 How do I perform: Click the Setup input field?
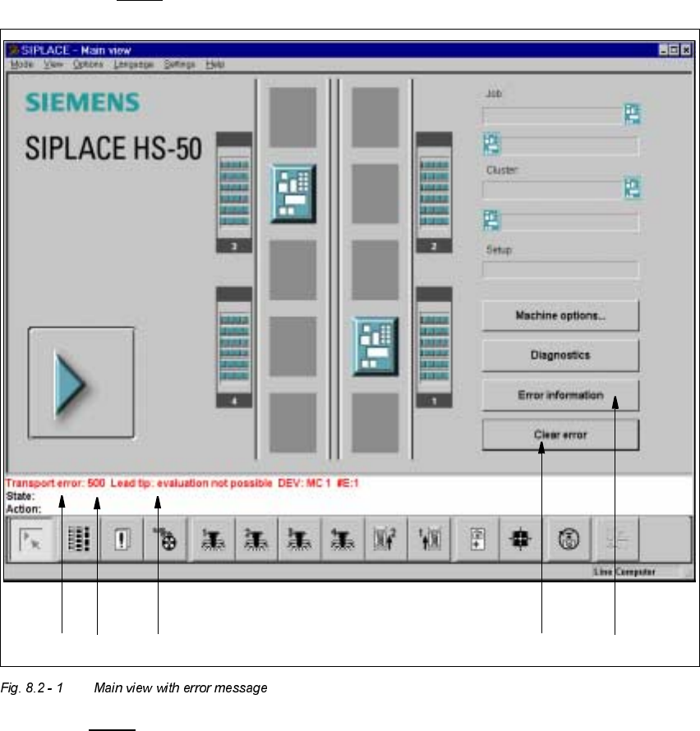pyautogui.click(x=560, y=269)
